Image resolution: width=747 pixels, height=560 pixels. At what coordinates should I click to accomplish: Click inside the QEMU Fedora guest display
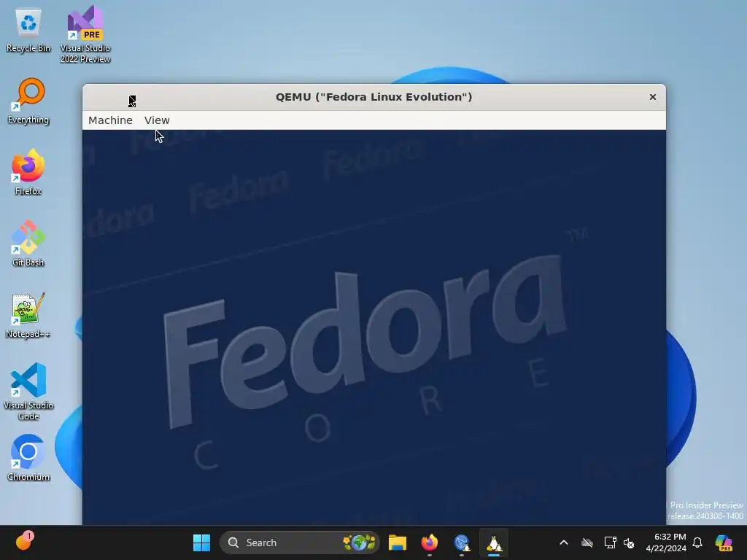click(374, 327)
